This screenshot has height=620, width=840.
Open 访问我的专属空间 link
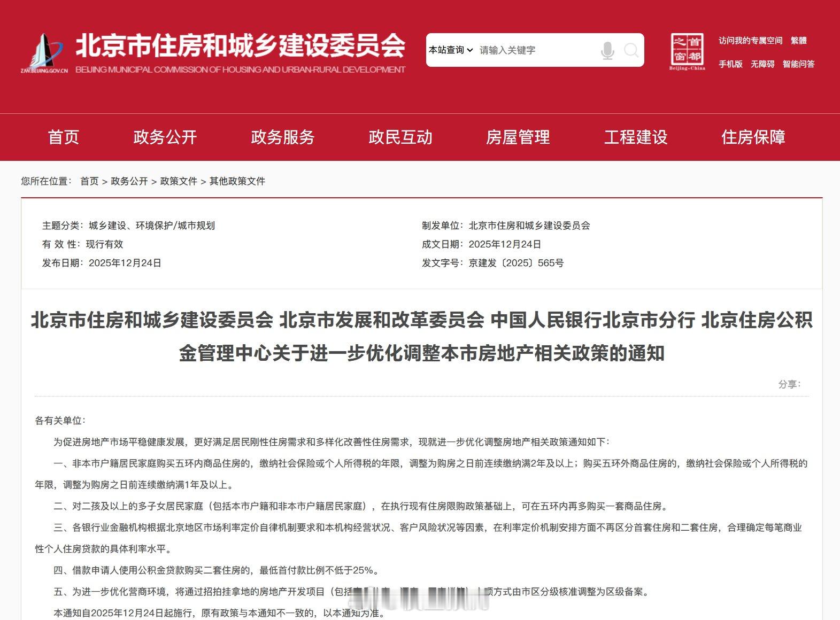[x=750, y=41]
